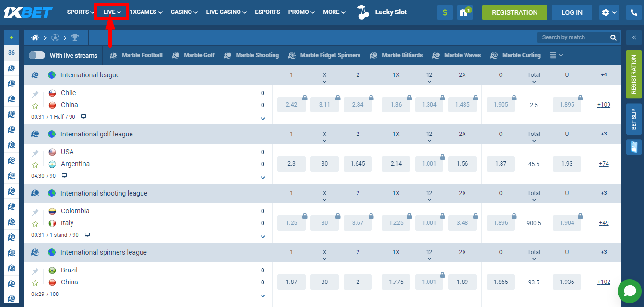The image size is (644, 307).
Task: Collapse the right sidebar panel
Action: 634,37
